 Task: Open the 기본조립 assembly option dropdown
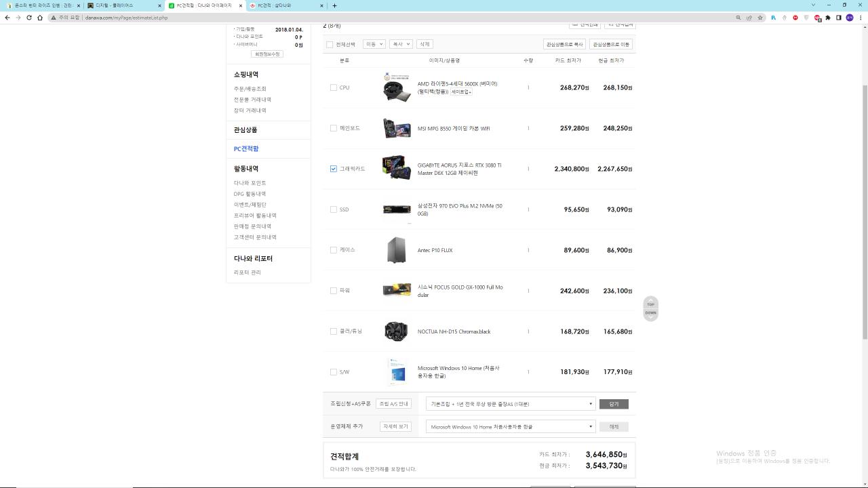click(x=511, y=404)
